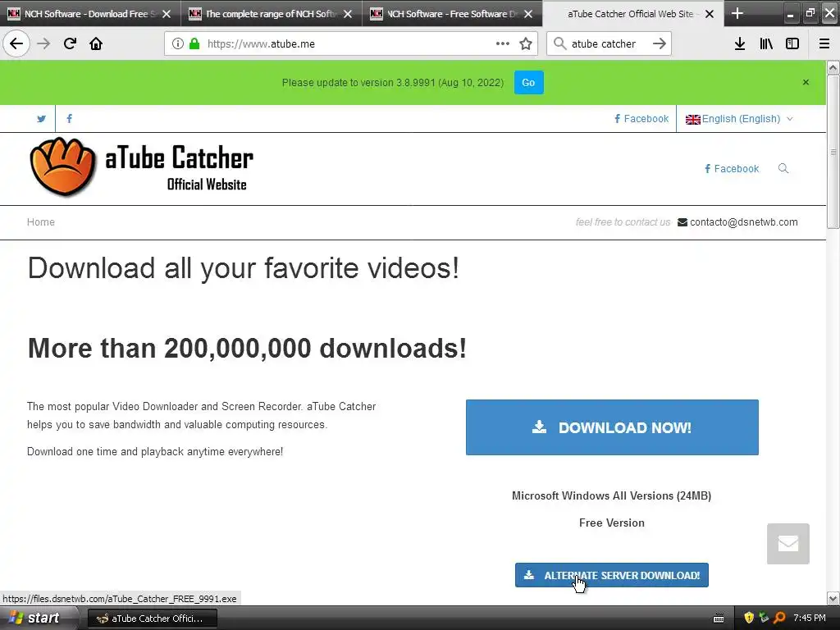Focus the atube catcher search field

(x=608, y=44)
